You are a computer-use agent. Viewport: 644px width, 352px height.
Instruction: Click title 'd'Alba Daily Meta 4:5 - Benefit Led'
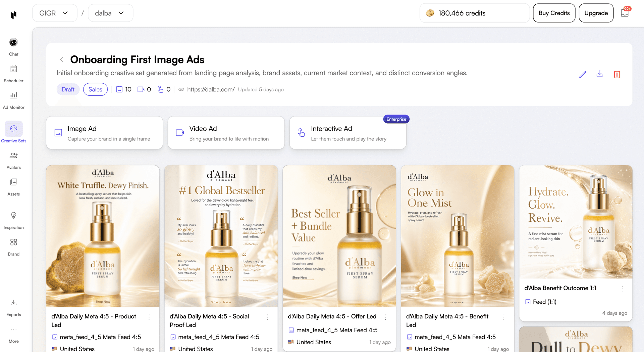click(447, 321)
